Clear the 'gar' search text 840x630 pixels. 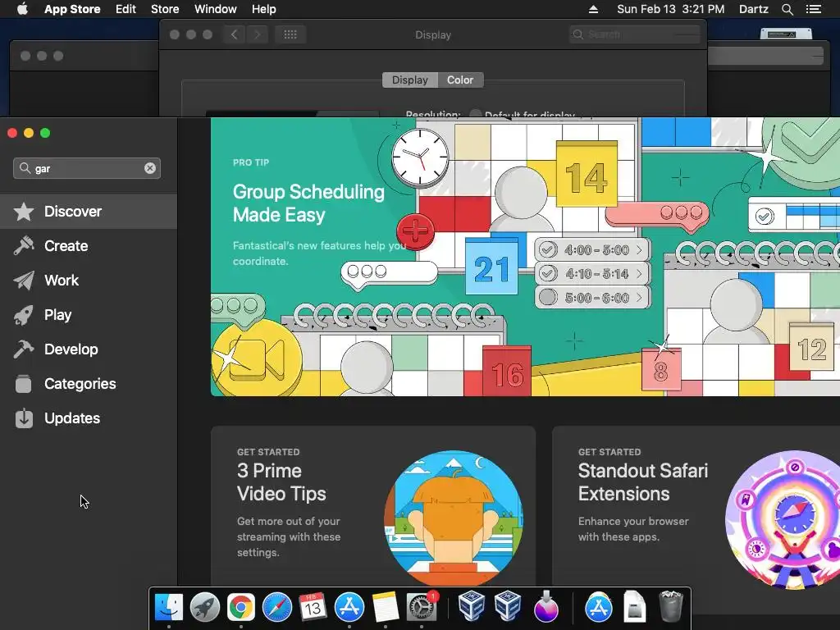point(150,168)
